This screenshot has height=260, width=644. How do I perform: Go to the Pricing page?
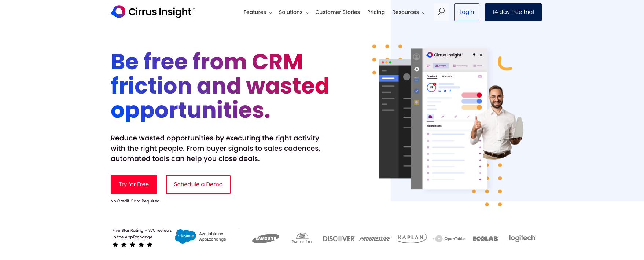[376, 12]
